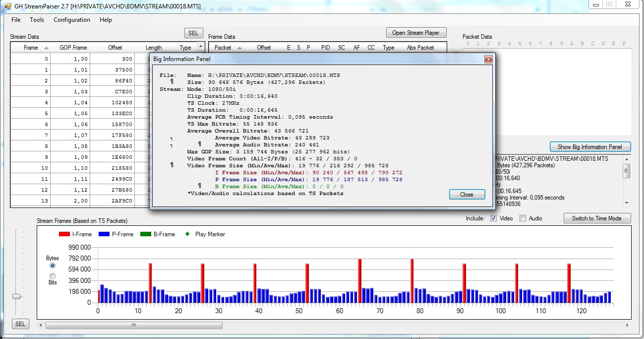This screenshot has width=644, height=339.
Task: Select the Bytes radio button
Action: pos(53,266)
